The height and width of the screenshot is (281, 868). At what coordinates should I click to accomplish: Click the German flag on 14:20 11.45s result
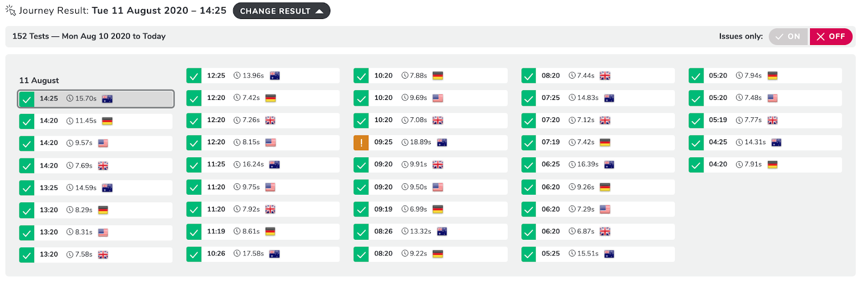coord(107,121)
